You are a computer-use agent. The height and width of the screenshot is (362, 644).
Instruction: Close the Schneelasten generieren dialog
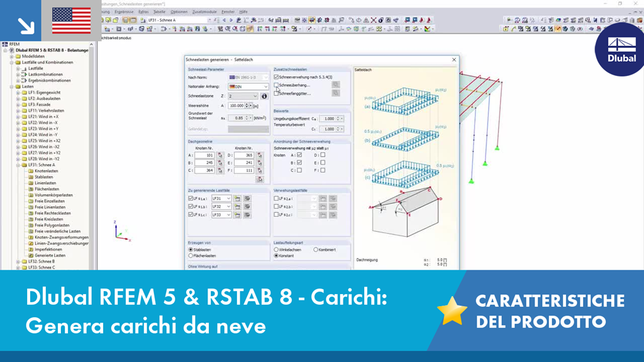coord(454,60)
